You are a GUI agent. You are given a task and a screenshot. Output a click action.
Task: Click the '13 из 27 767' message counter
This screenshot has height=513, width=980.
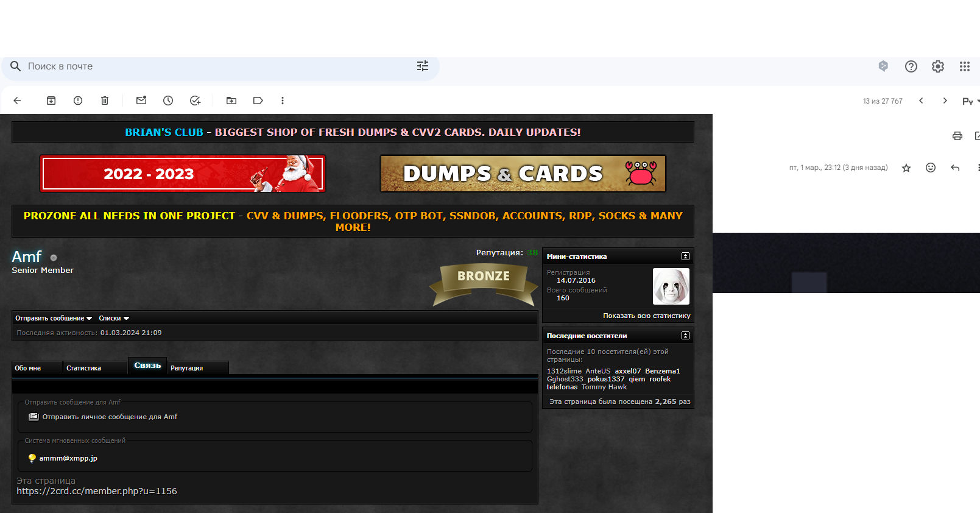(x=883, y=101)
